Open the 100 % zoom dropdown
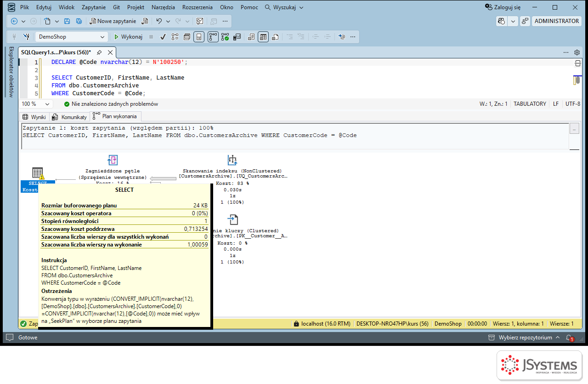 46,104
